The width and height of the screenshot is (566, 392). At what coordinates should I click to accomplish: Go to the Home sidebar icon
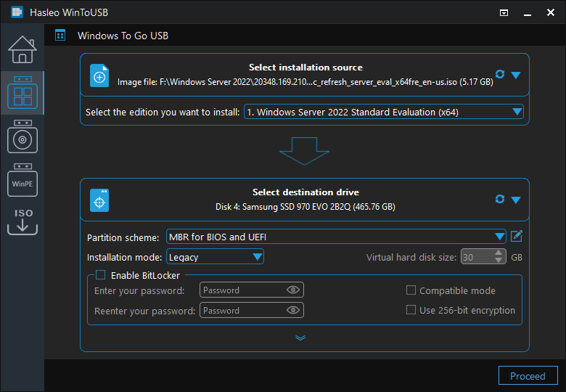point(22,49)
